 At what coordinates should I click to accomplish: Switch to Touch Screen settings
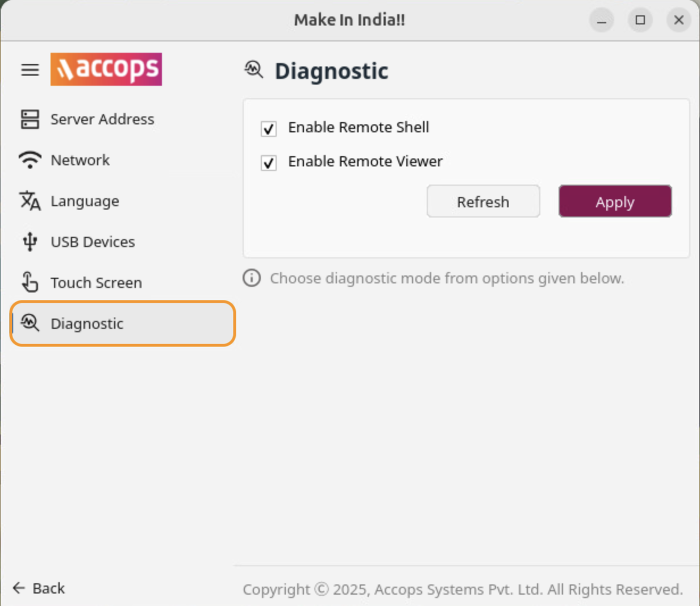click(96, 283)
